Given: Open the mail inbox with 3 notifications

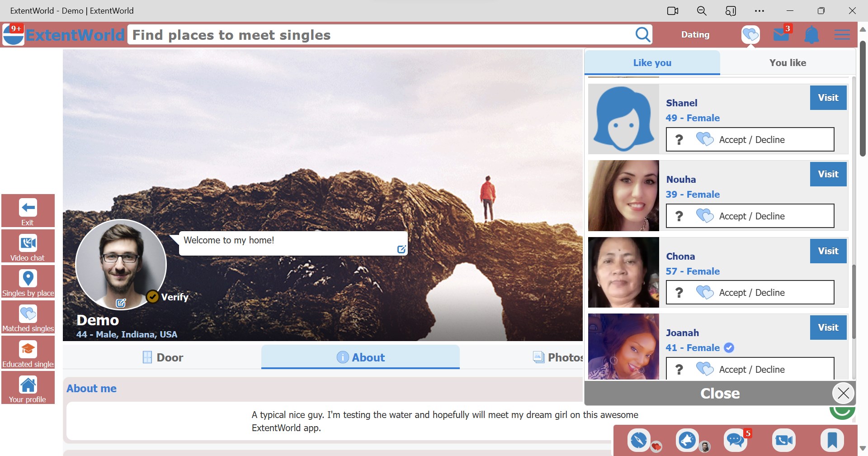Looking at the screenshot, I should coord(781,34).
